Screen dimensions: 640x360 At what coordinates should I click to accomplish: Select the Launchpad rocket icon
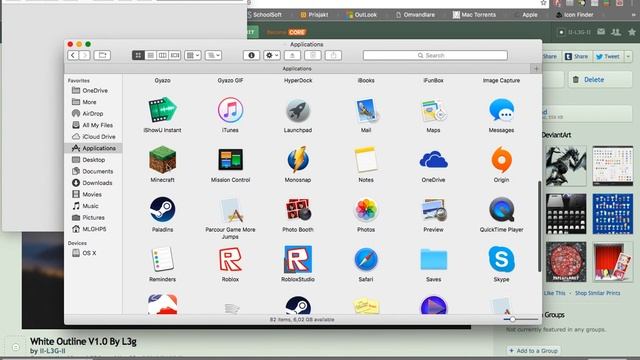[x=298, y=110]
